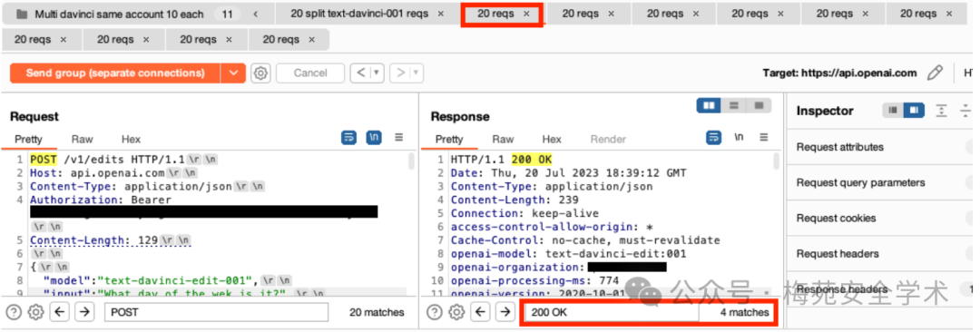Open the Repeater send settings gear
Viewport: 980px width, 332px height.
(260, 73)
